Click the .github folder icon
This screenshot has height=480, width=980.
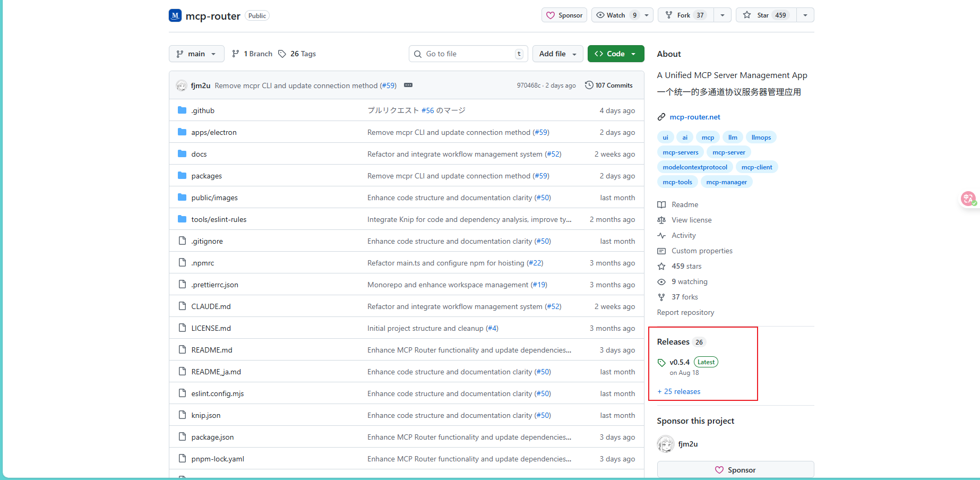tap(182, 110)
